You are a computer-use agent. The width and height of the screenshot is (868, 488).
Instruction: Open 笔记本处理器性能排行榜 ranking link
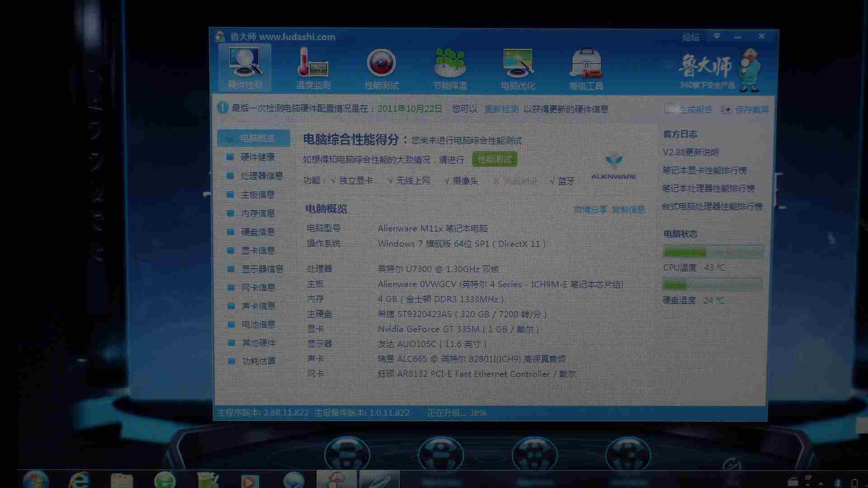[x=708, y=188]
